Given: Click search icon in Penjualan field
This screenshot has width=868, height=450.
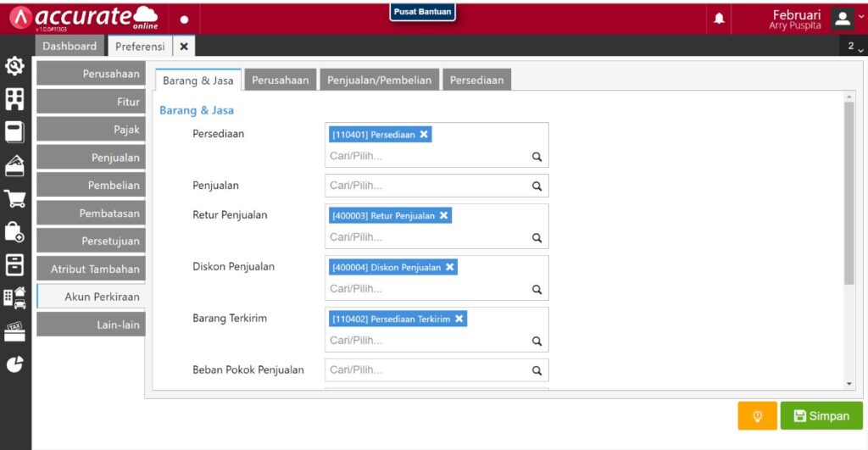Looking at the screenshot, I should coord(537,186).
